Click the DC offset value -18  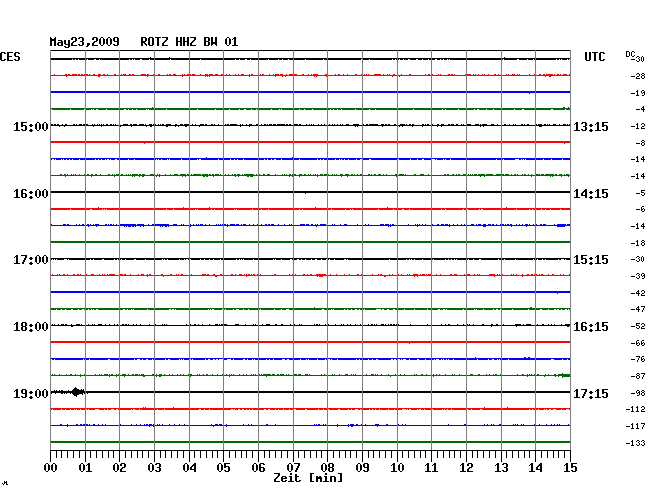pos(638,243)
